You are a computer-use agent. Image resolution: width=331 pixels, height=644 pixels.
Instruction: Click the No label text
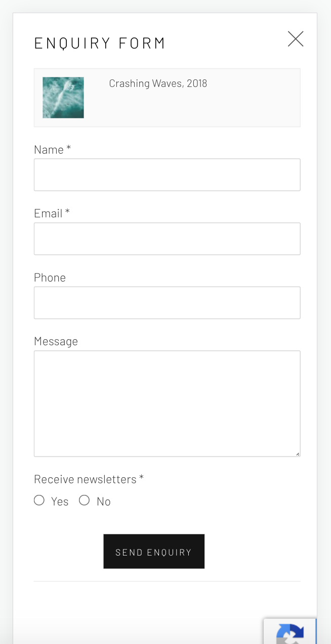pos(104,501)
